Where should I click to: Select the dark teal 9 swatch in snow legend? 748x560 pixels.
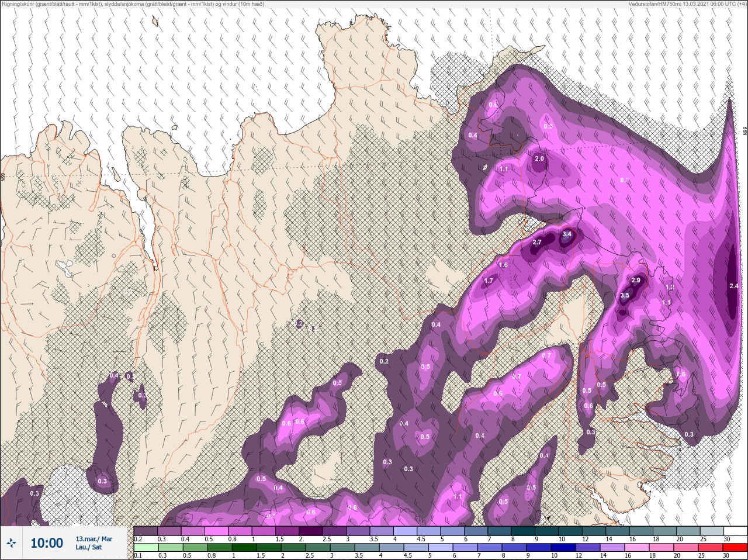pyautogui.click(x=548, y=530)
